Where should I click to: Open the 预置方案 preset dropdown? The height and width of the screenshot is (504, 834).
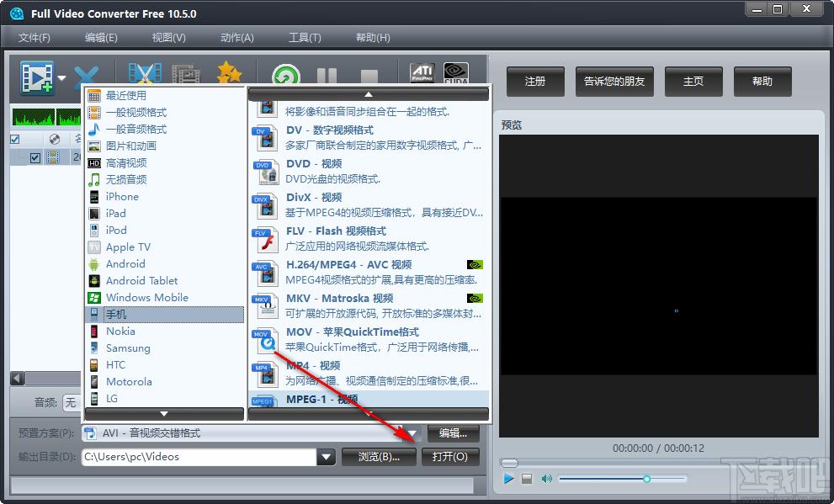point(412,433)
